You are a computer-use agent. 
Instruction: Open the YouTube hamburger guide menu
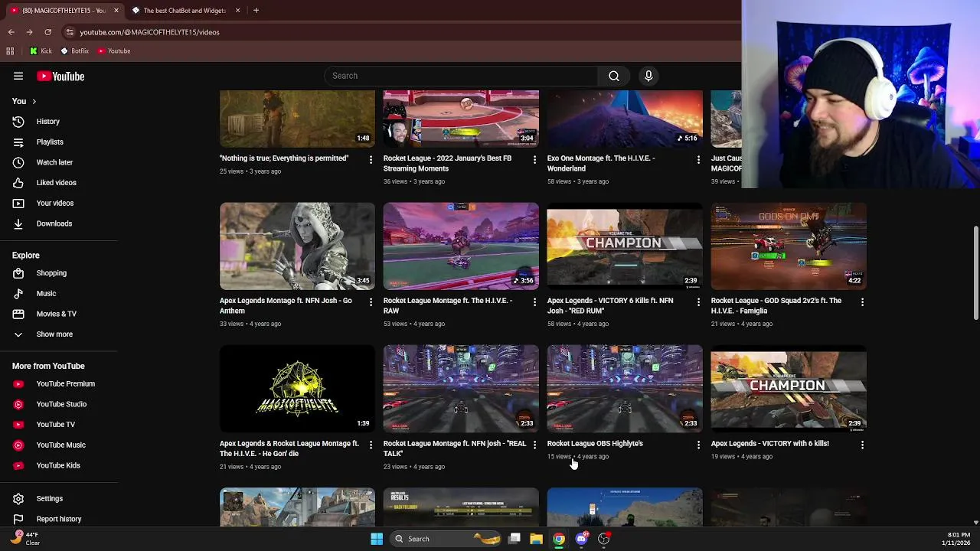[x=18, y=76]
